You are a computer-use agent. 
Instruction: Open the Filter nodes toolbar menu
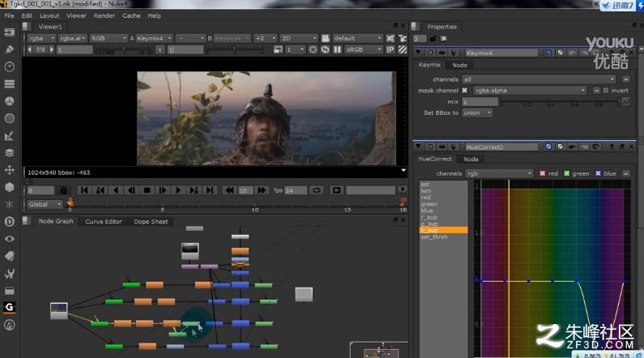[x=9, y=118]
